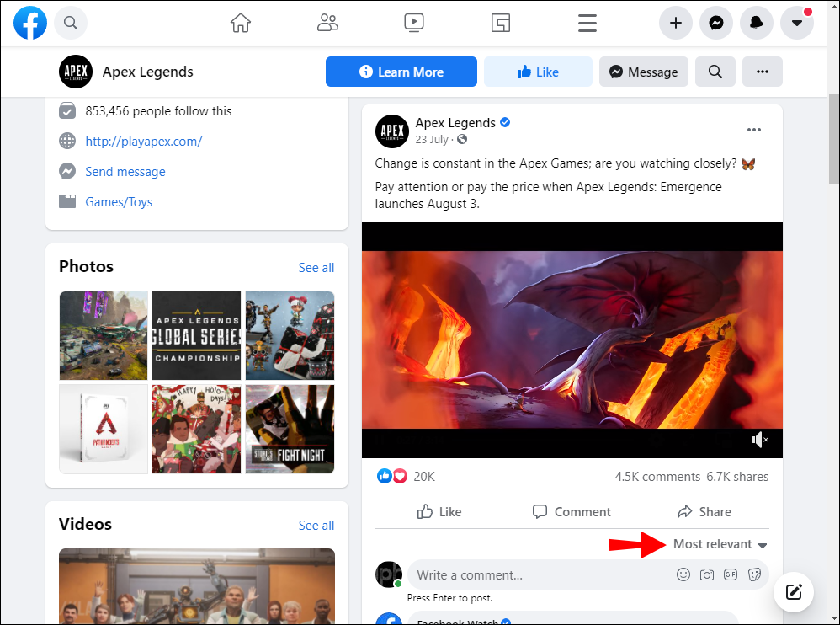
Task: Open the Pathfinder's Quest book photo
Action: (104, 429)
